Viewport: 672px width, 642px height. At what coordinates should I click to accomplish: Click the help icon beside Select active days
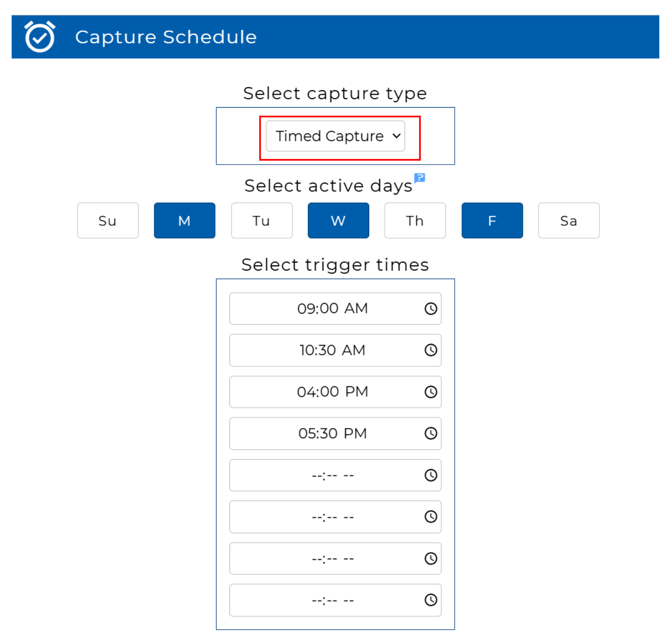click(419, 178)
